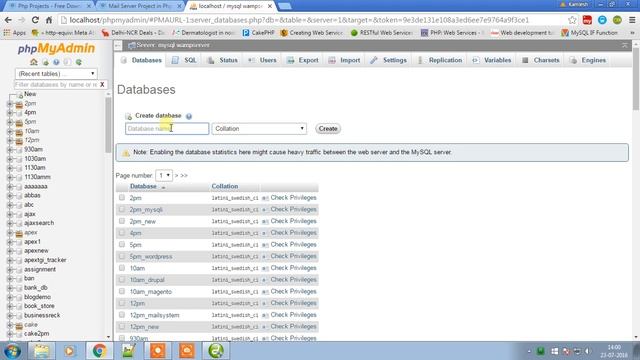Check the box for database 2pm_new
Screen dimensions: 640x360
click(x=122, y=221)
